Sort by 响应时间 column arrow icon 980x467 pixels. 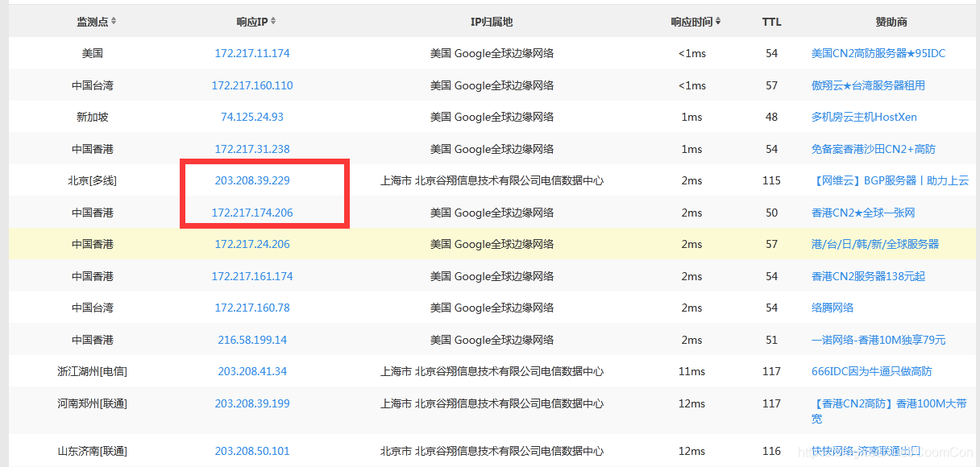coord(718,22)
